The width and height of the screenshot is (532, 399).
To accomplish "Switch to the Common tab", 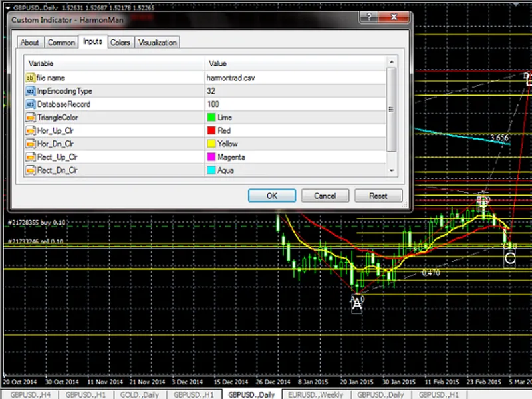I will tap(61, 43).
